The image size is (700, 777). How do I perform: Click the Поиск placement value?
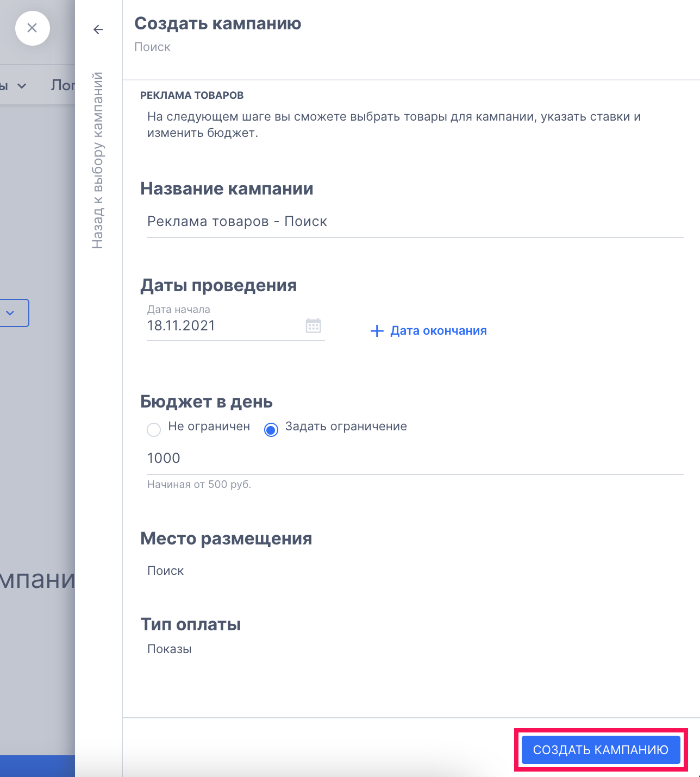(x=166, y=571)
